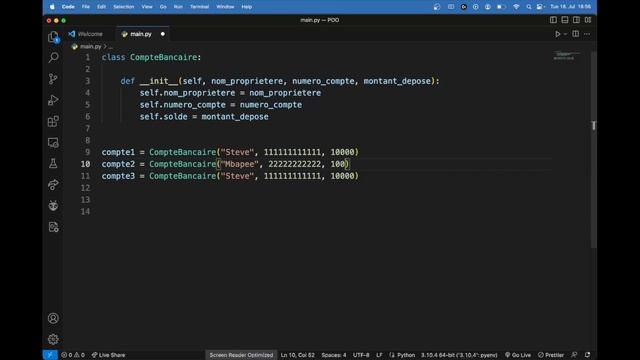Change end of line via LF
640x360 pixels.
point(379,355)
